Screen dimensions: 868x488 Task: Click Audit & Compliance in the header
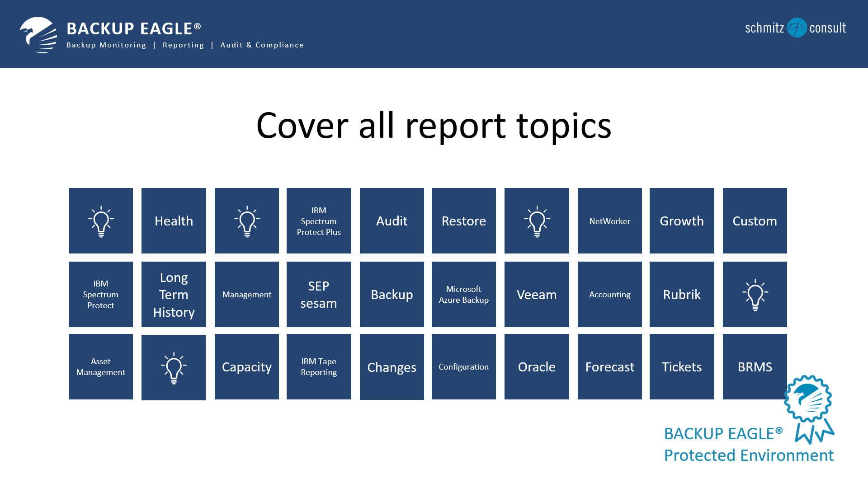[x=262, y=45]
